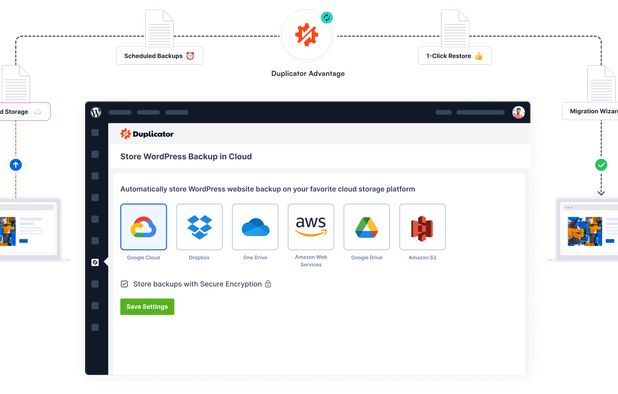This screenshot has width=618, height=394.
Task: Open the Scheduled Backups label
Action: 160,56
